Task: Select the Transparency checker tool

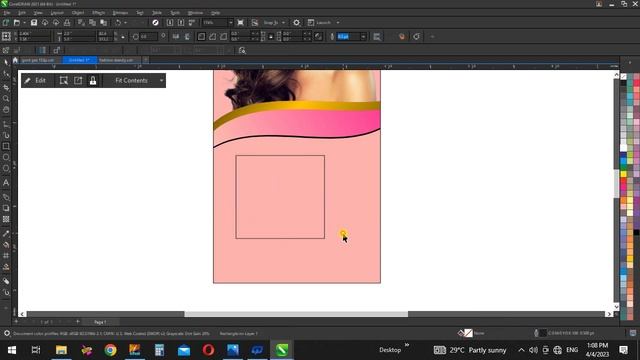Action: coord(6,219)
